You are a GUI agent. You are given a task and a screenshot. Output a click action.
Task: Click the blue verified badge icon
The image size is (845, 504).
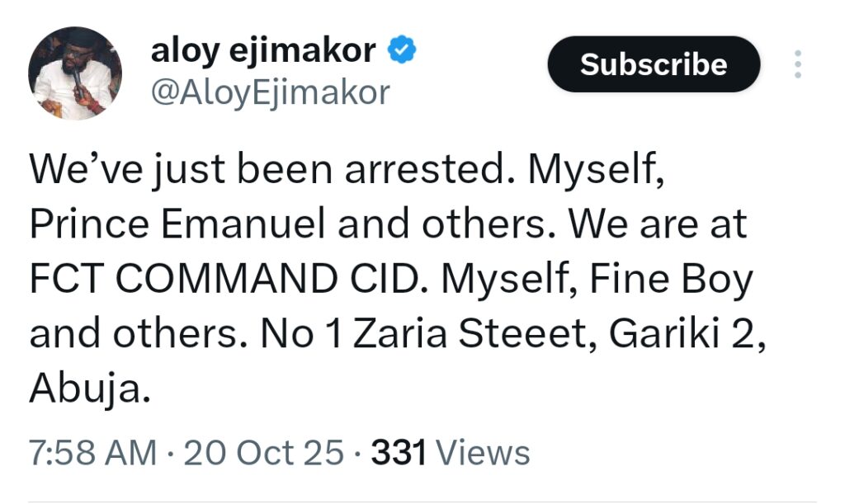tap(402, 50)
